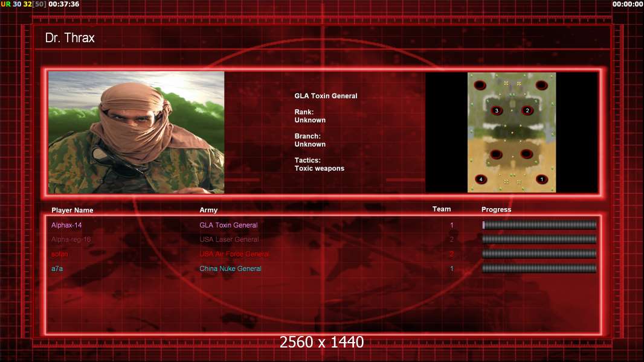Click the USA Laser General army entry
This screenshot has width=644, height=362.
[x=229, y=240]
